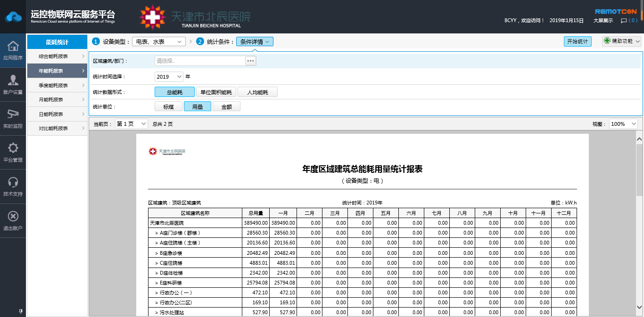Click the 区域建筑/部门 input field
This screenshot has width=644, height=317.
pyautogui.click(x=200, y=61)
